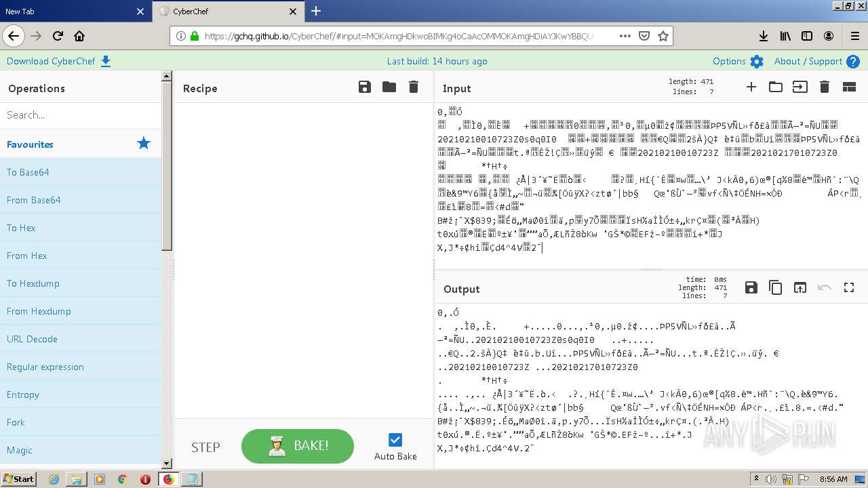Go back in the browser
Image resolution: width=868 pixels, height=488 pixels.
click(x=14, y=36)
